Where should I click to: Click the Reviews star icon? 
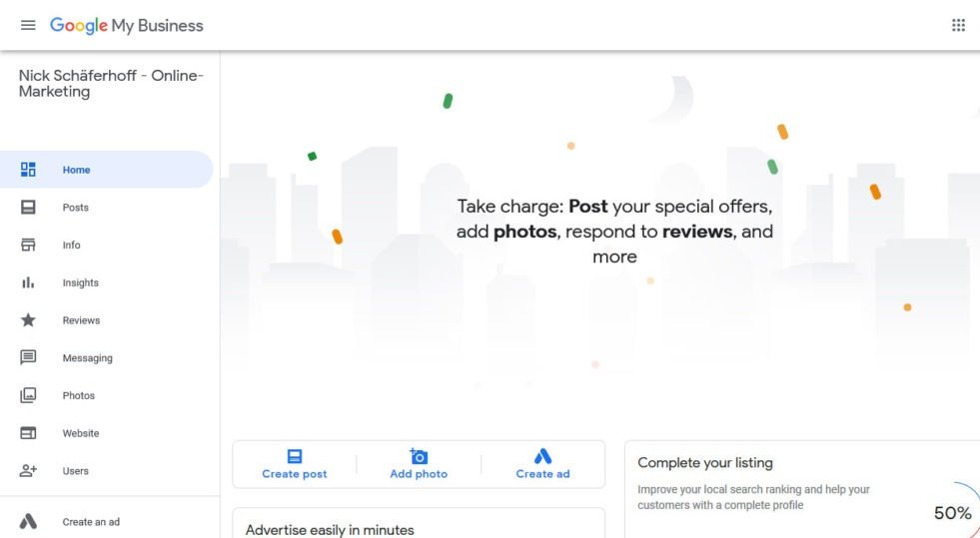pos(28,320)
